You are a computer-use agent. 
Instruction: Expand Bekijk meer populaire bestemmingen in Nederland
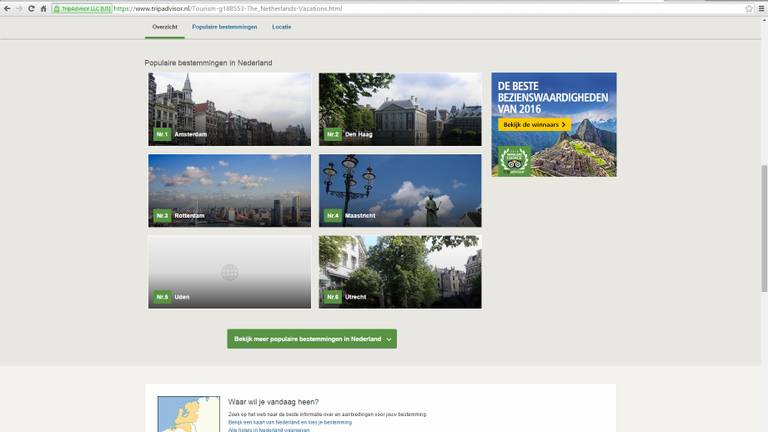point(312,339)
